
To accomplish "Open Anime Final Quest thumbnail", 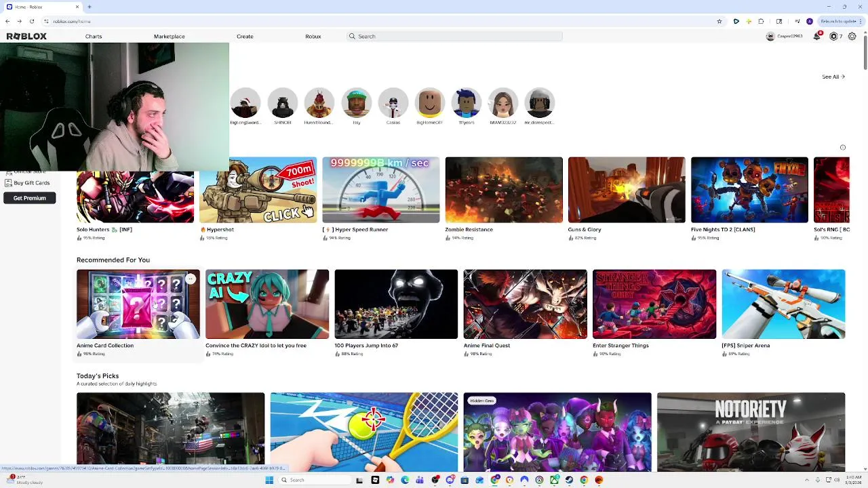I will 525,304.
